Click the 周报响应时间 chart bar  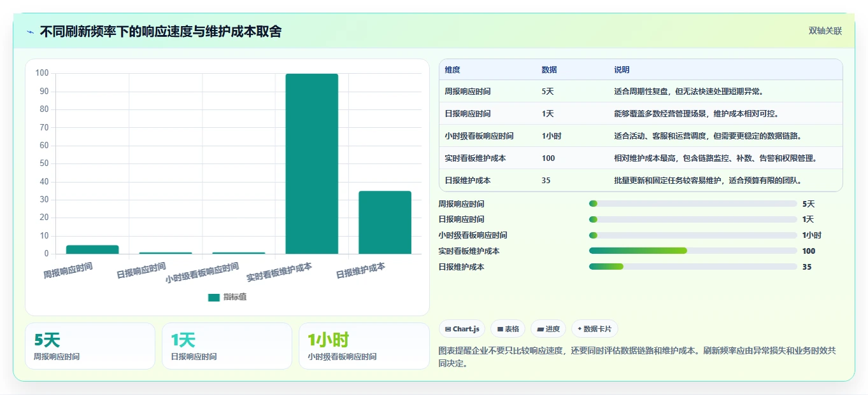[x=92, y=249]
